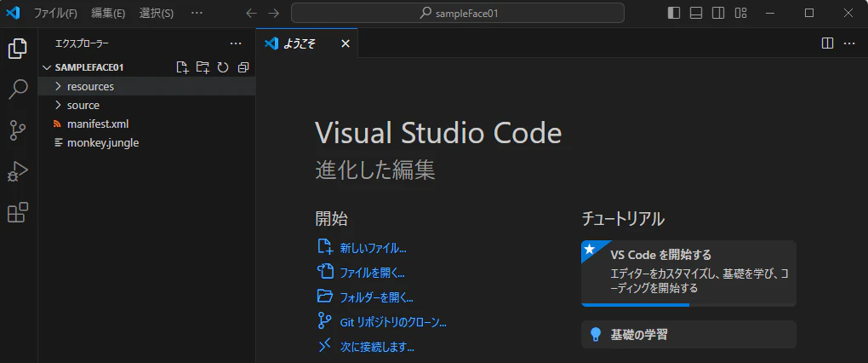
Task: Open the ファイル(F) menu
Action: point(55,14)
